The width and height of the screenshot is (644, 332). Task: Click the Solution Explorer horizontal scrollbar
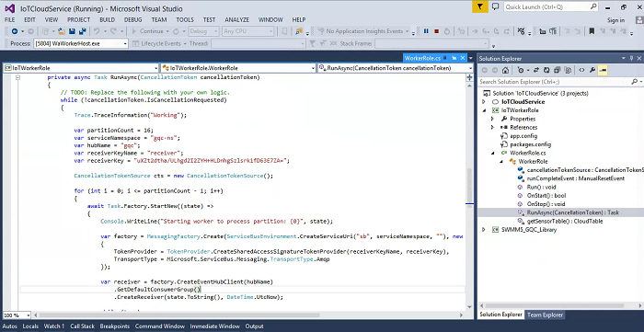561,305
